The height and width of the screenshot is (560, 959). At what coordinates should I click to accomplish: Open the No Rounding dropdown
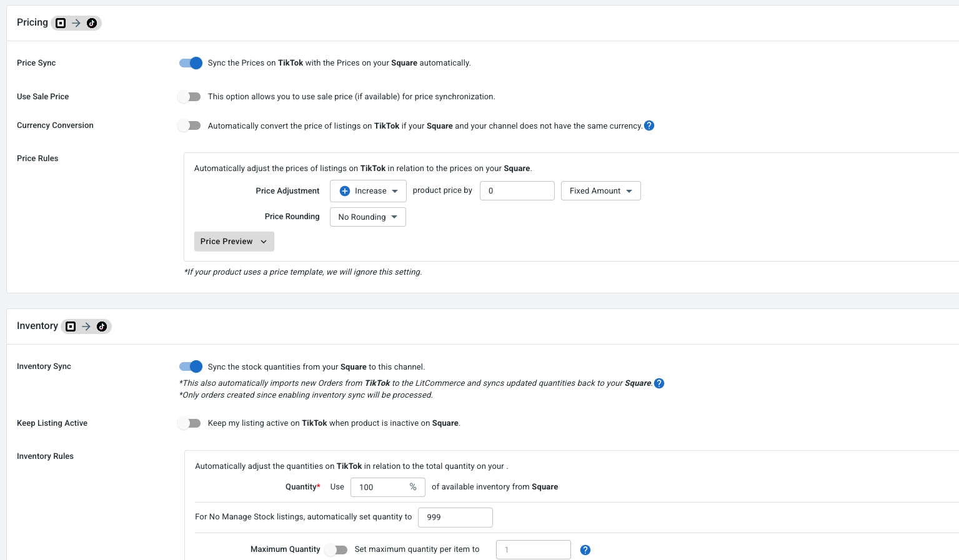click(x=368, y=217)
